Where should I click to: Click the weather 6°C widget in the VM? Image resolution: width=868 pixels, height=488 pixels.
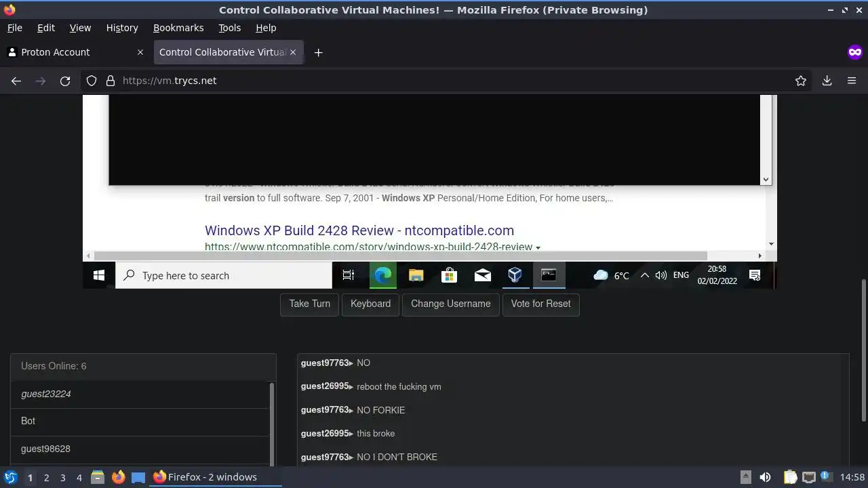click(x=611, y=275)
